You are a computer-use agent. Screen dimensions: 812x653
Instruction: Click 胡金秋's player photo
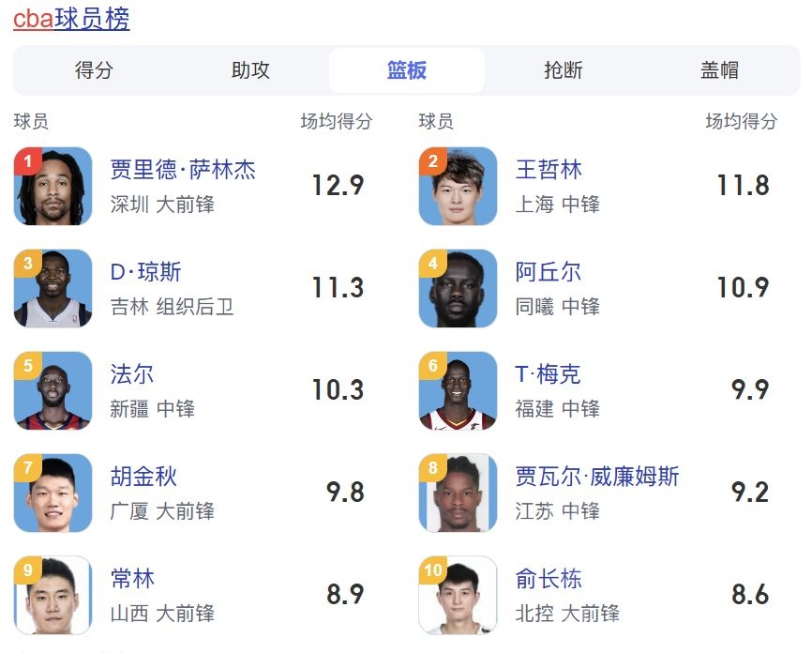(53, 493)
